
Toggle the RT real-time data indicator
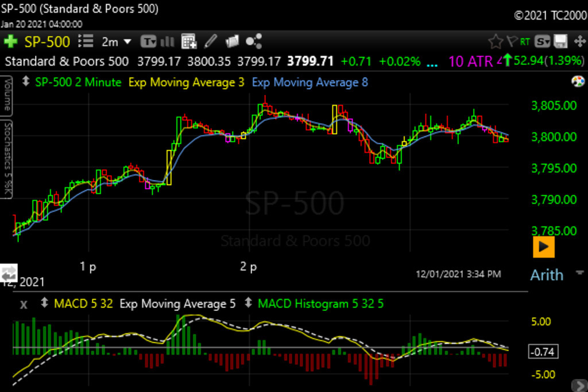(525, 41)
